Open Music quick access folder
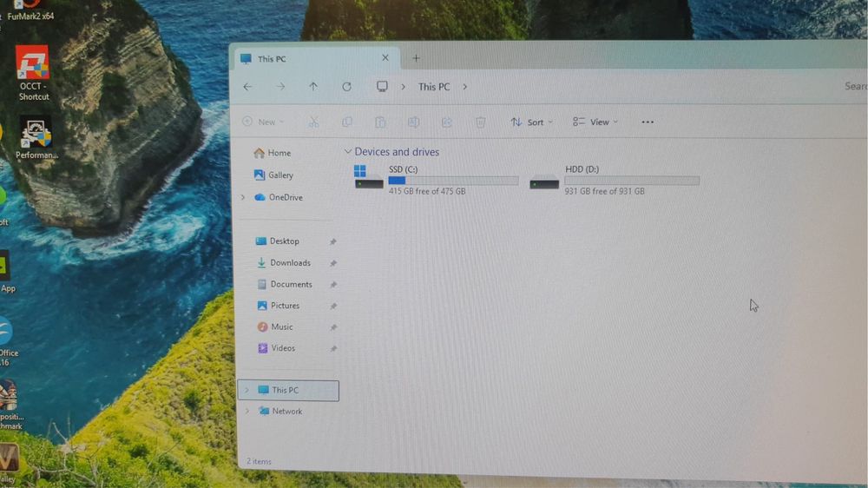The image size is (868, 488). pos(275,326)
